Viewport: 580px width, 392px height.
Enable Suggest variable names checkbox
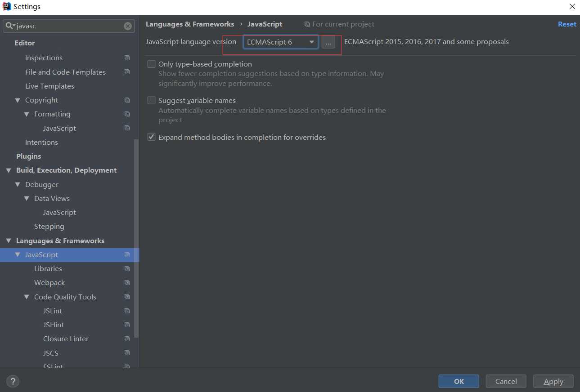coord(152,100)
